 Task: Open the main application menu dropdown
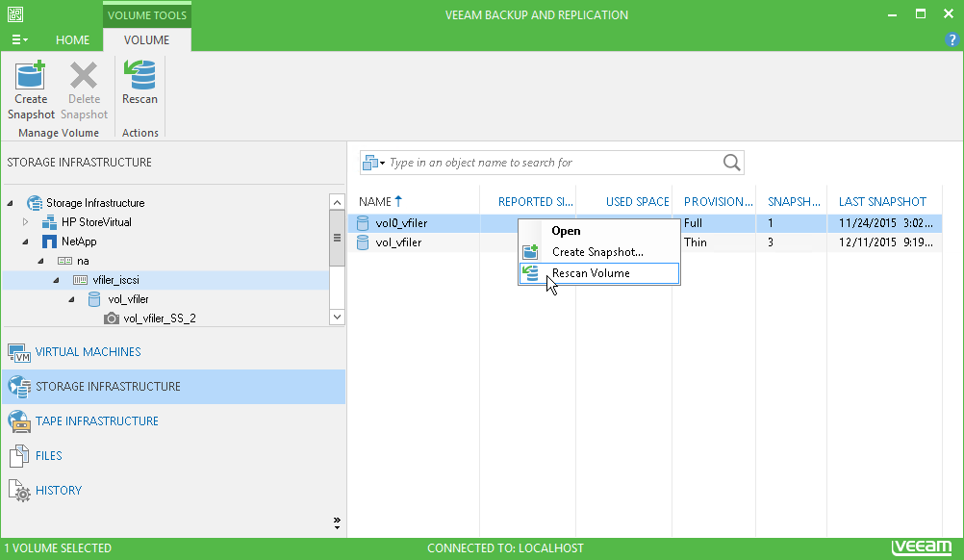coord(19,40)
